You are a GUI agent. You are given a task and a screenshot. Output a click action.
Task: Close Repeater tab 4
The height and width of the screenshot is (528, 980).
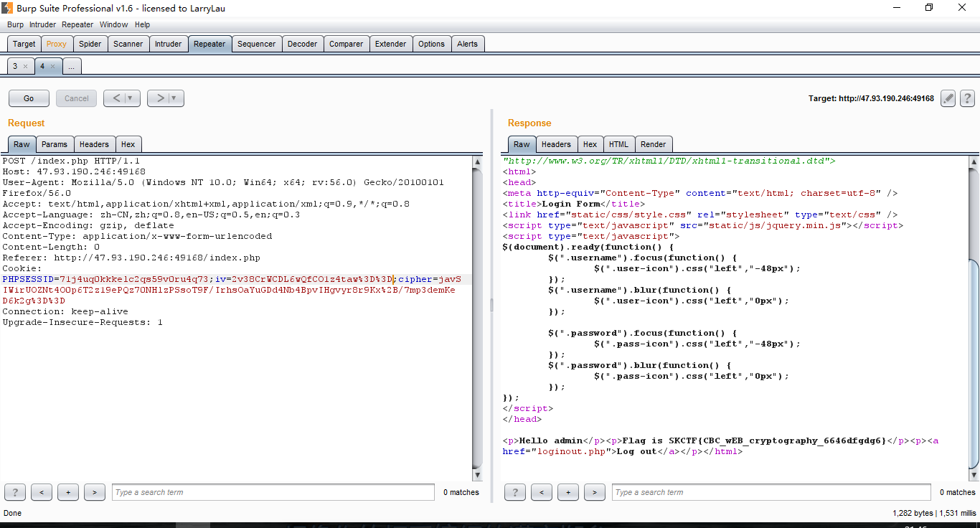click(x=52, y=66)
